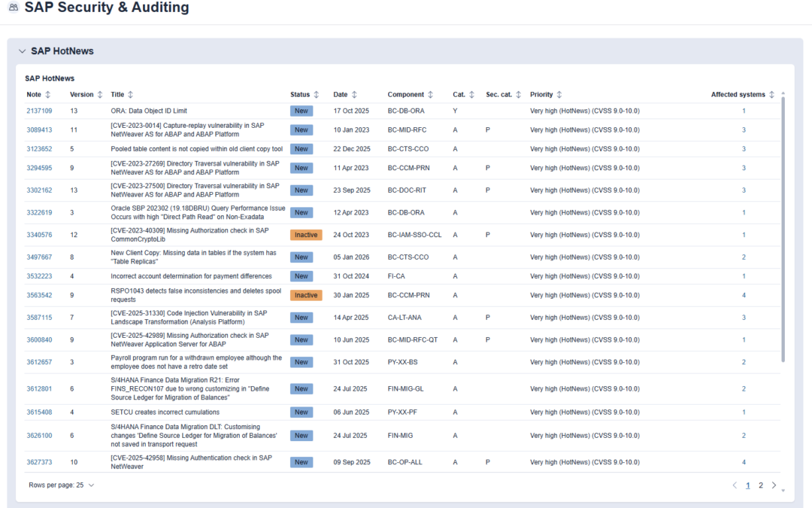This screenshot has width=812, height=508.
Task: Open affected systems count for note 2137109
Action: coord(744,111)
